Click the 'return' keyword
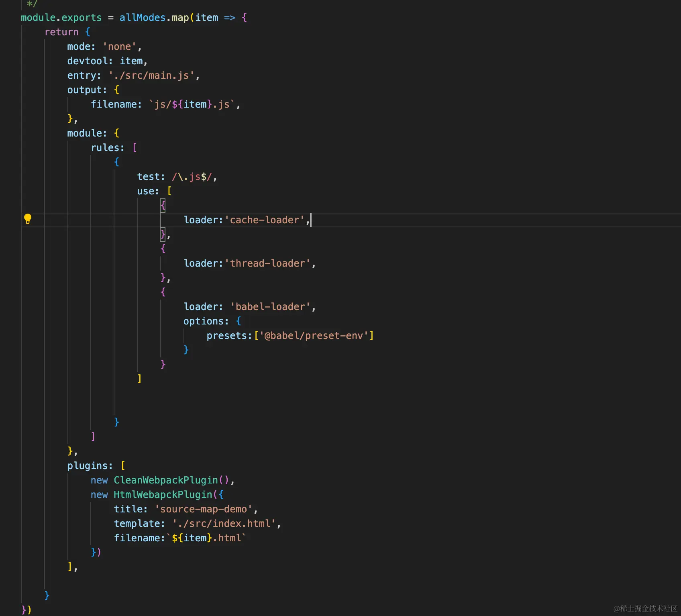This screenshot has height=616, width=681. click(x=61, y=32)
